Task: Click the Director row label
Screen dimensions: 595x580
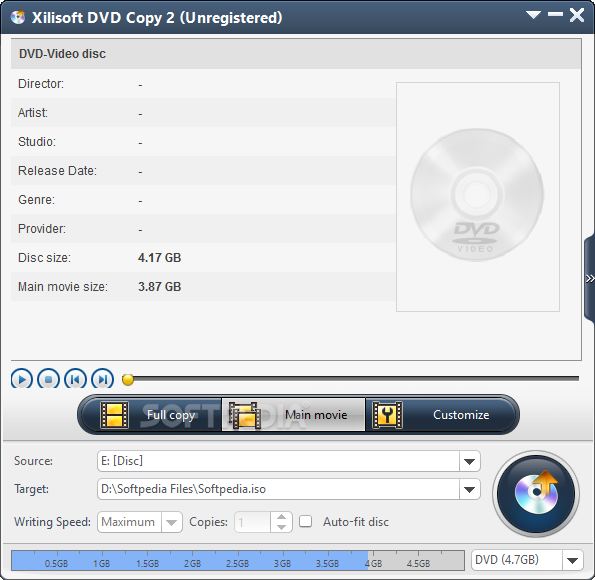Action: click(x=41, y=84)
